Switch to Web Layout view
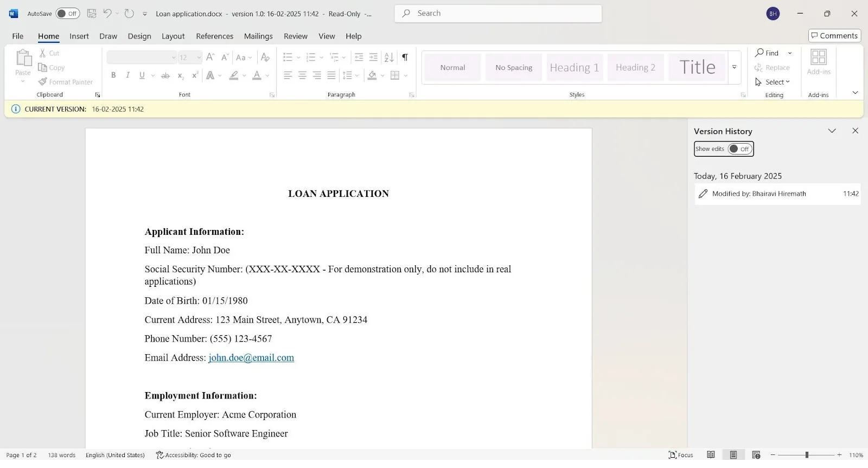Viewport: 868px width, 468px height. (756, 455)
